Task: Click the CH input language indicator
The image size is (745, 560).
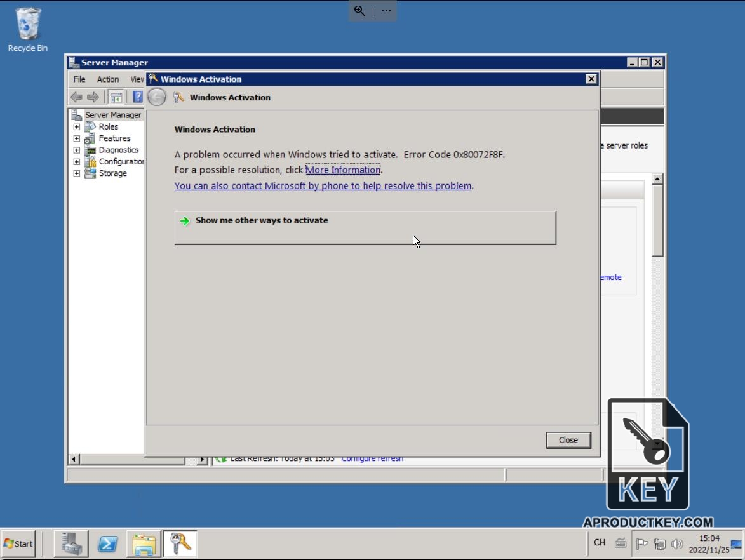Action: 600,543
